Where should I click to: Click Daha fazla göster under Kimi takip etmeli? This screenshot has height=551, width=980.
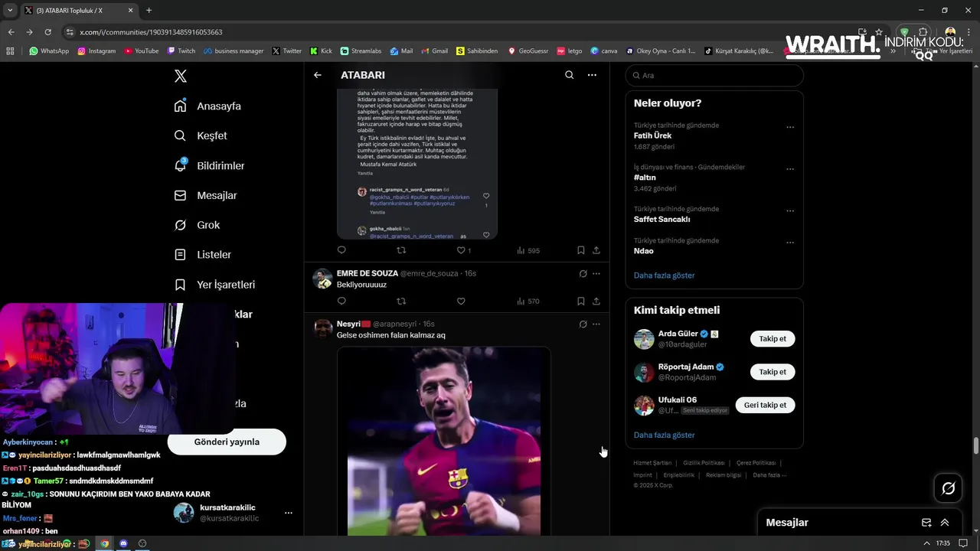coord(664,435)
